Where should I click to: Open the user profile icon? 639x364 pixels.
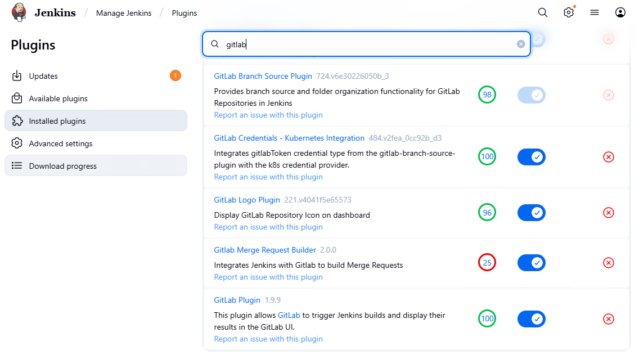(x=620, y=12)
